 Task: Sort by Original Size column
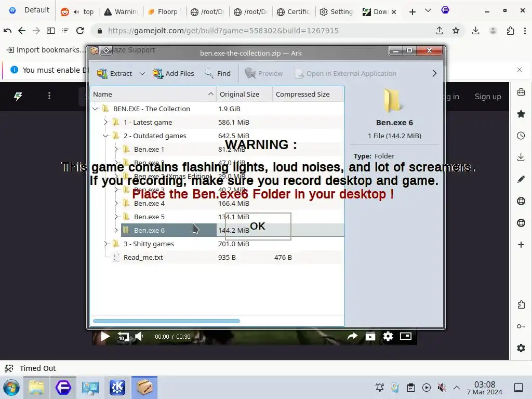[244, 95]
